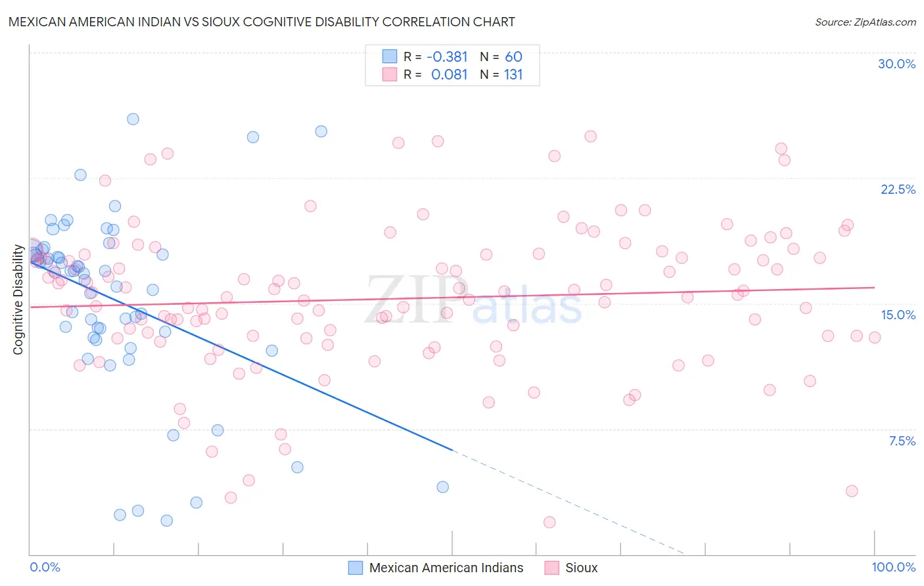Image resolution: width=924 pixels, height=586 pixels.
Task: Click the blue R = -0.381 legend box
Action: pyautogui.click(x=390, y=56)
